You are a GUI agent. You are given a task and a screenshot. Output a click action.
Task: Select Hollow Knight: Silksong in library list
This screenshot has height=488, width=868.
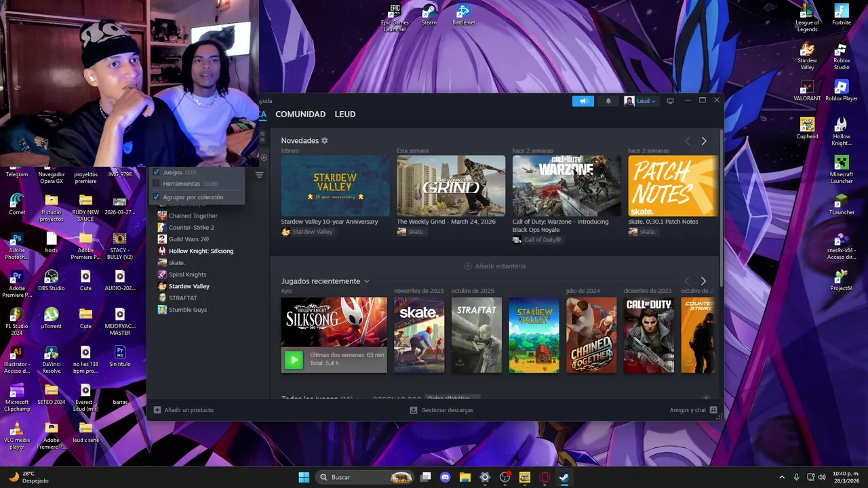pyautogui.click(x=200, y=251)
